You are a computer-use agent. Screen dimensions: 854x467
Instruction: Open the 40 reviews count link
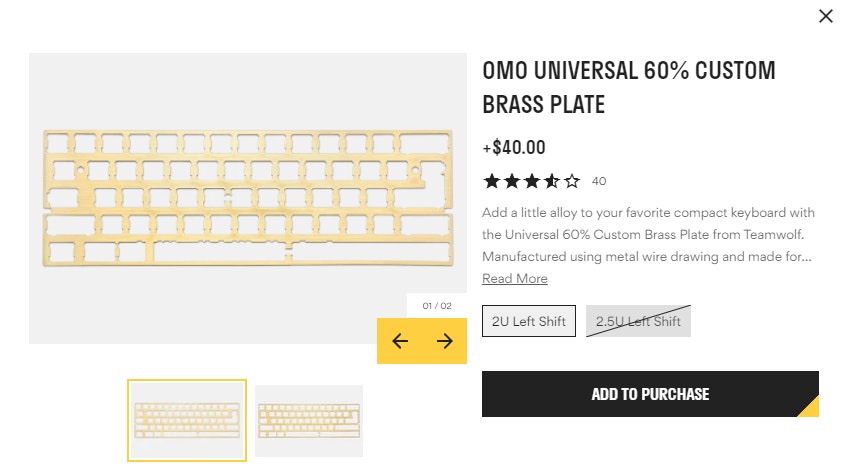coord(599,182)
